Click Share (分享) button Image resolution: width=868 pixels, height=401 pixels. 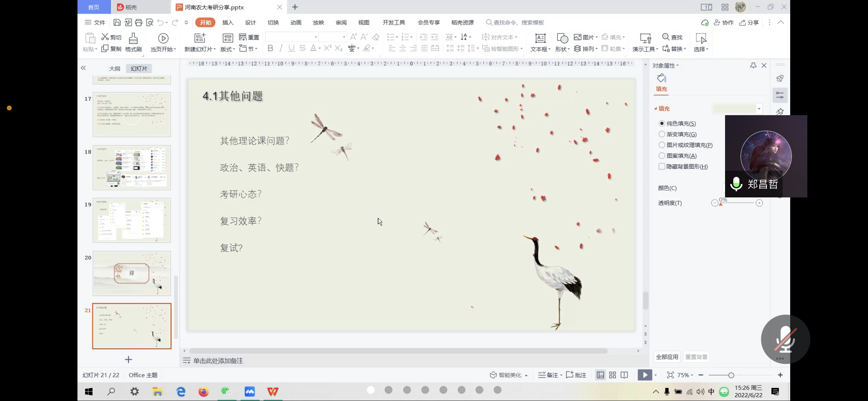(x=749, y=23)
